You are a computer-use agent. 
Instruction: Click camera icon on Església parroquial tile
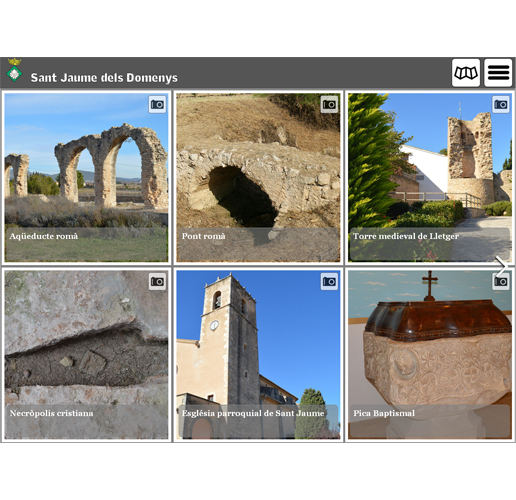point(329,282)
